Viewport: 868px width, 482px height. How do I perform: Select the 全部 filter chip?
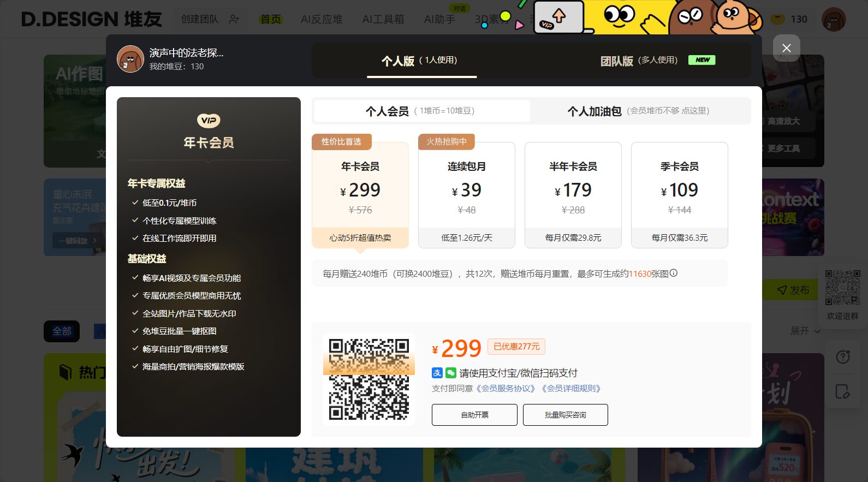(62, 331)
